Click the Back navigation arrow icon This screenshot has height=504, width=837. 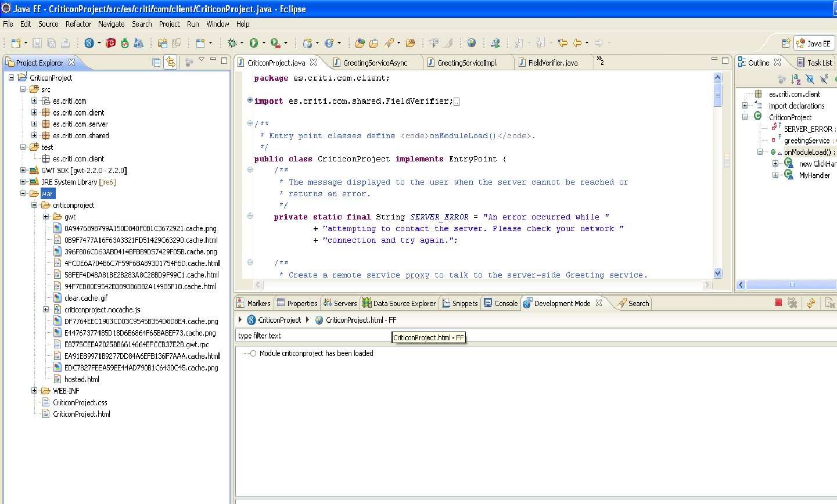577,43
